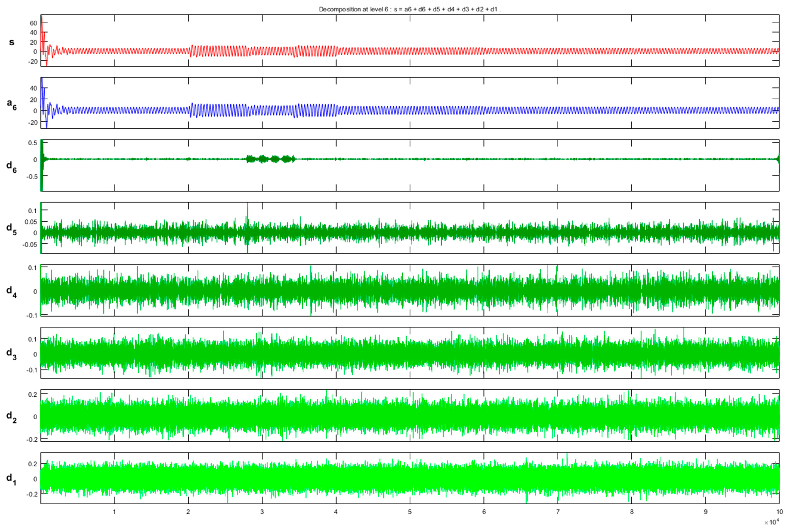Select the 'd5' detail row label
The height and width of the screenshot is (532, 789).
12,229
